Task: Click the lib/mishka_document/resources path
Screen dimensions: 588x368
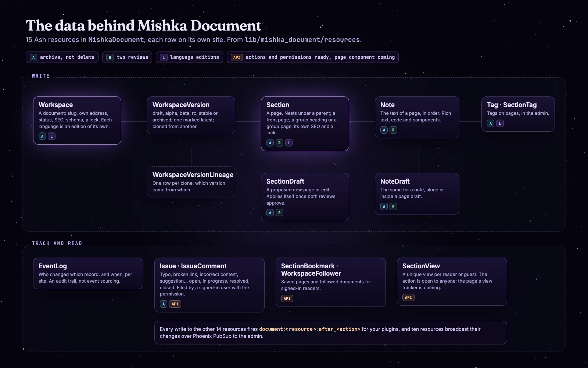Action: pos(302,39)
